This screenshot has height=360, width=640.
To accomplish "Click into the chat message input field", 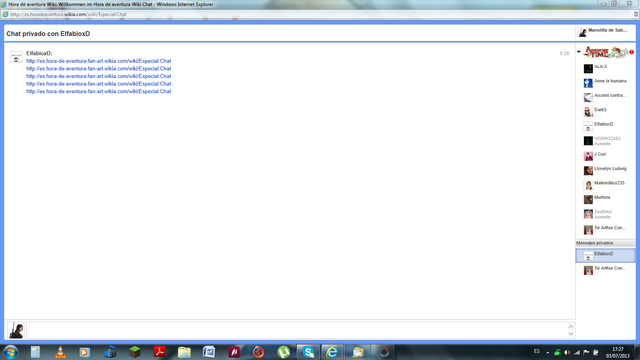I will (297, 330).
